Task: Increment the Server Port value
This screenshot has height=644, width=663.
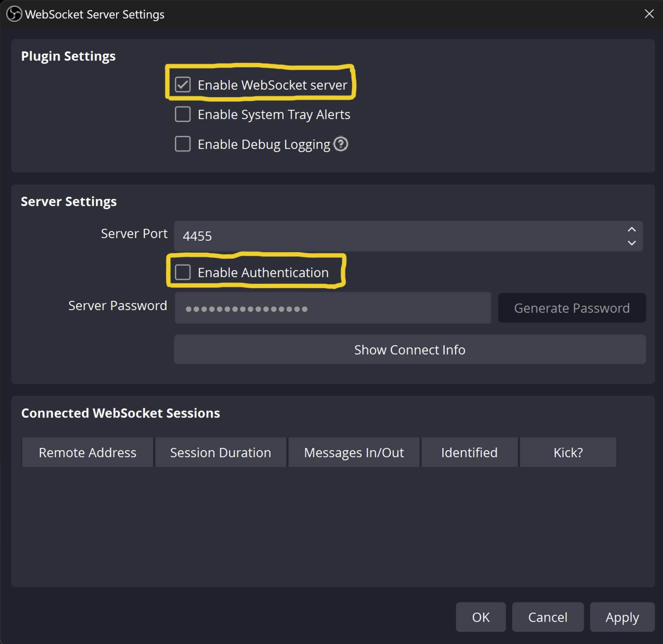Action: click(632, 229)
